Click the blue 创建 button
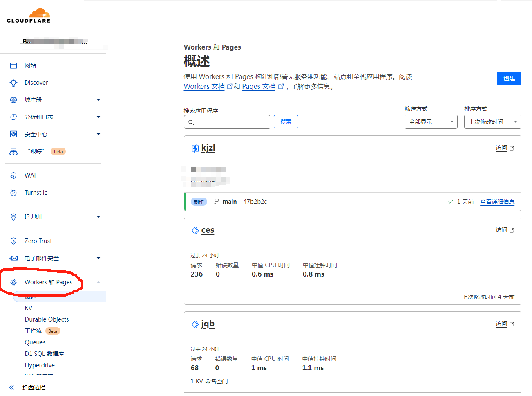 tap(509, 78)
